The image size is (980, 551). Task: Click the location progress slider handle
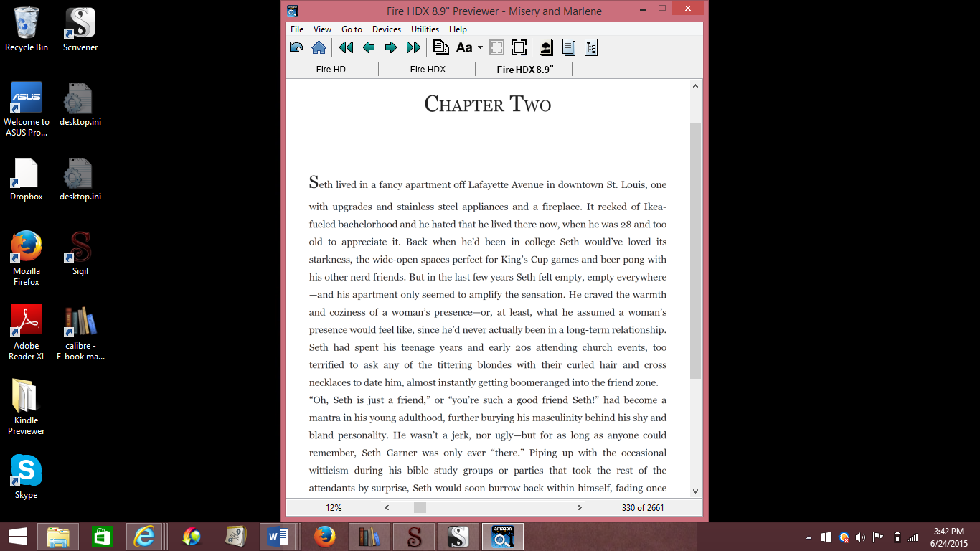pos(420,507)
